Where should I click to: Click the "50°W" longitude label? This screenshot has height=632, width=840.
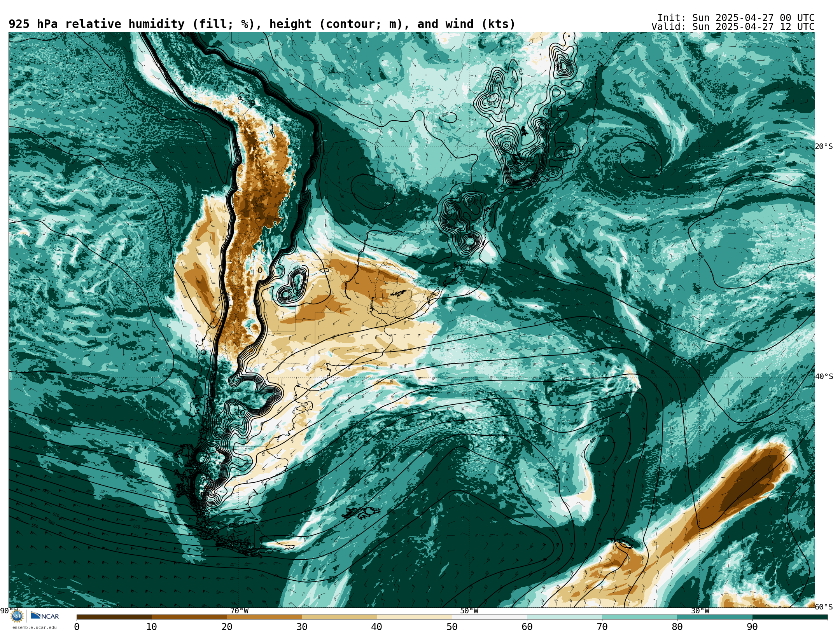point(469,611)
